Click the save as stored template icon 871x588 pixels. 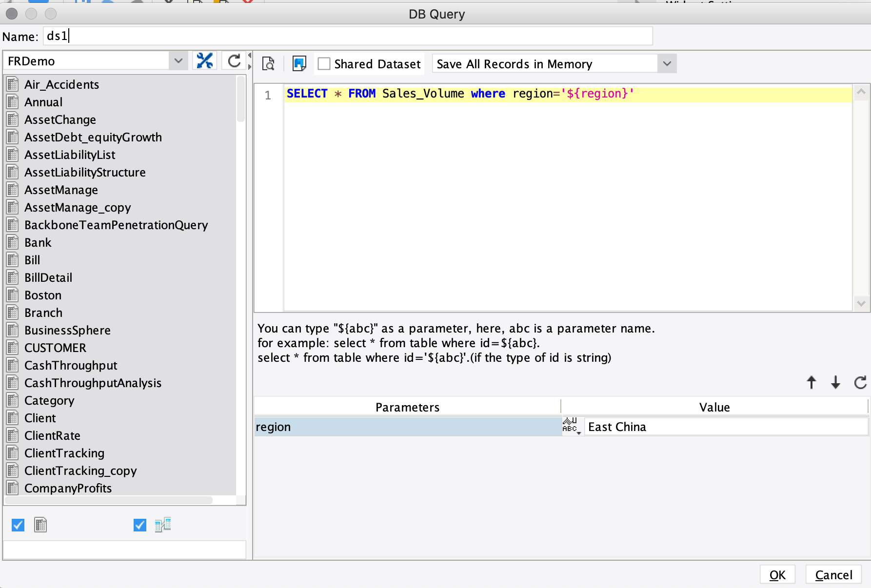pos(299,64)
